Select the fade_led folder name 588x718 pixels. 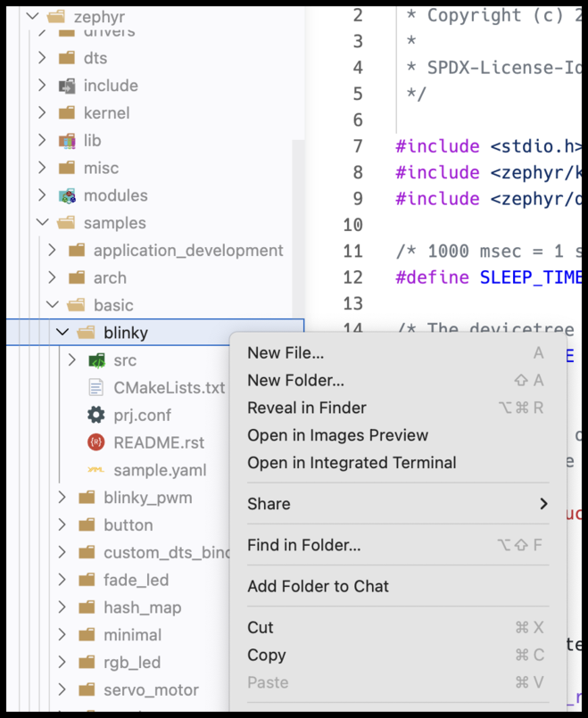pos(136,580)
